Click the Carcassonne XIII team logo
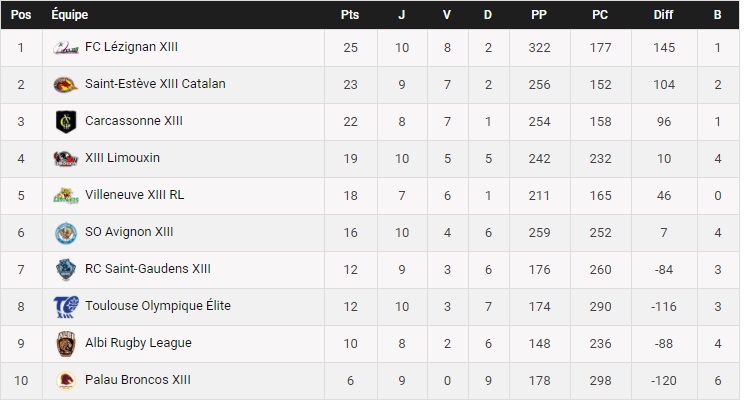Screen dimensions: 744x400 (x=66, y=121)
